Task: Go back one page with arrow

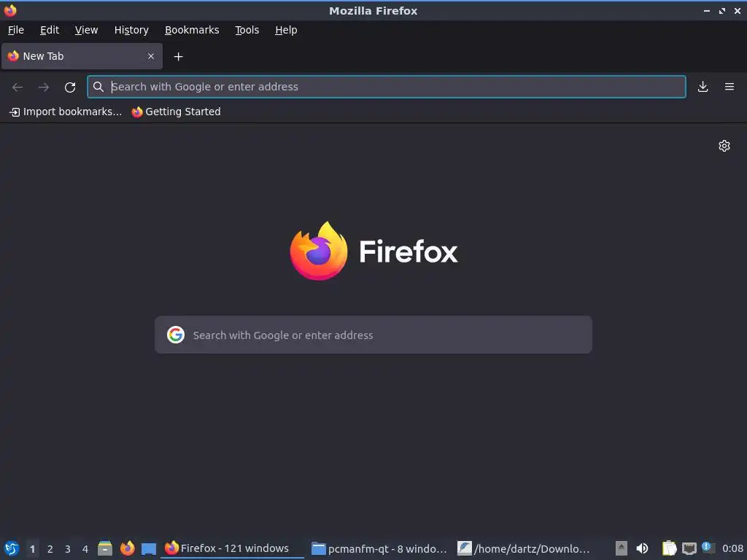Action: 18,87
